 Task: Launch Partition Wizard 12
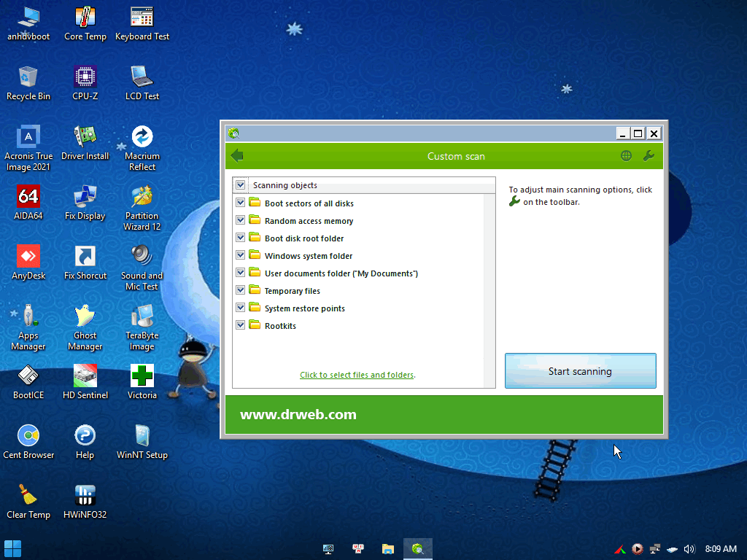(142, 208)
